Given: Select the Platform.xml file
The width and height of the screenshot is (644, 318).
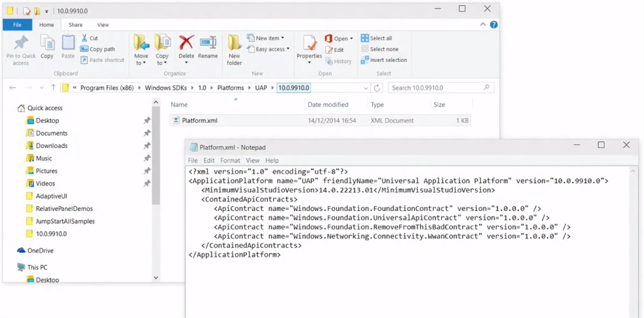Looking at the screenshot, I should click(x=320, y=121).
